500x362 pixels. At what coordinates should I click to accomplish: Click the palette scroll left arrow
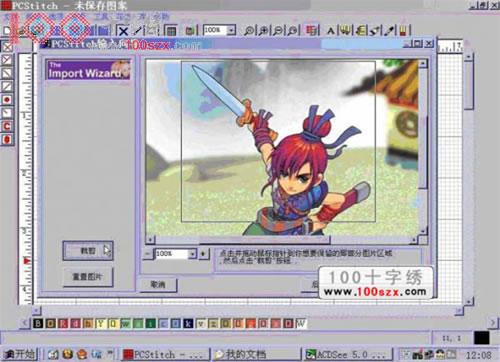click(x=25, y=323)
